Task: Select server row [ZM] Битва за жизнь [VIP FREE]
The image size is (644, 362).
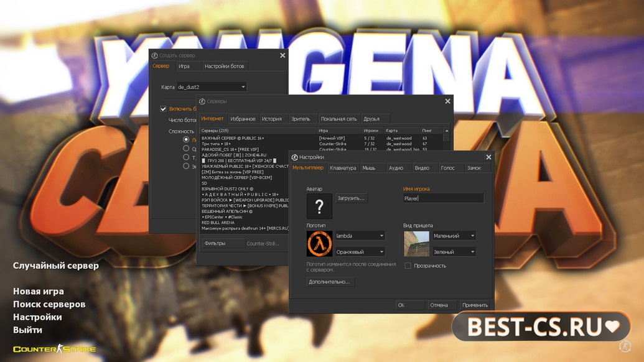Action: coord(245,172)
